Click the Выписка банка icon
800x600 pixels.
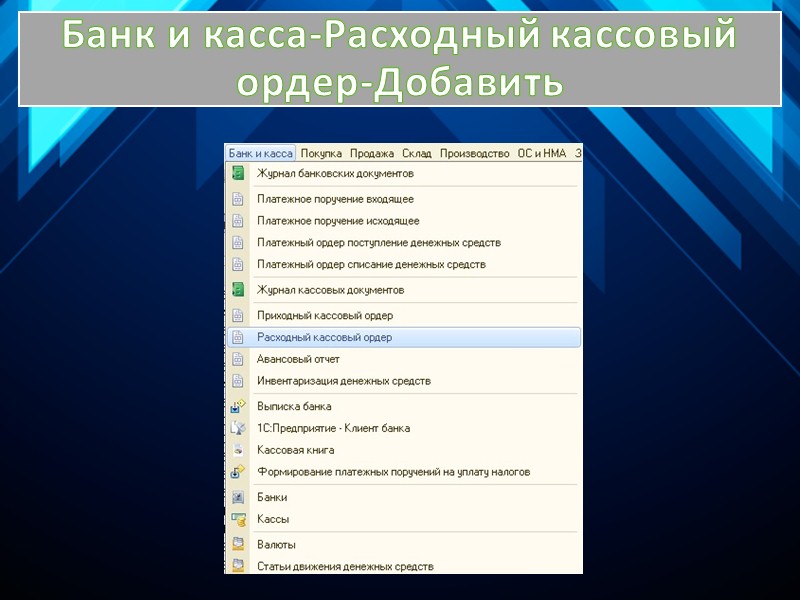pyautogui.click(x=238, y=407)
